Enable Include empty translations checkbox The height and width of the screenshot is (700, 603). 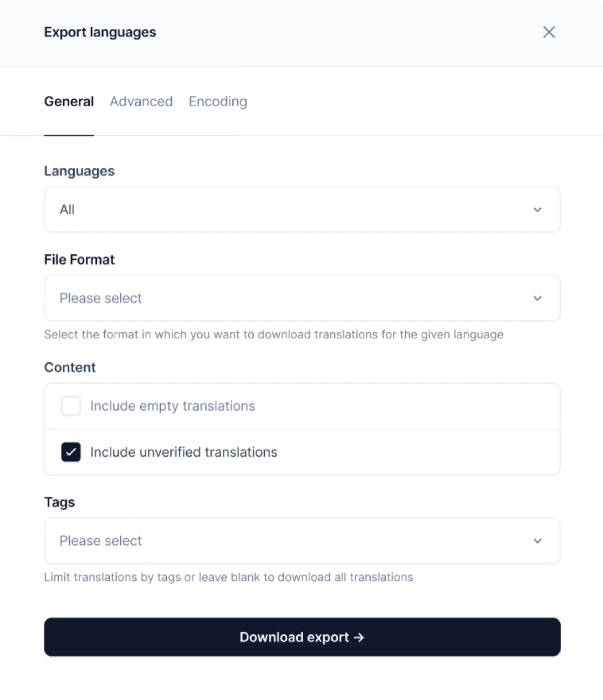[x=71, y=406]
